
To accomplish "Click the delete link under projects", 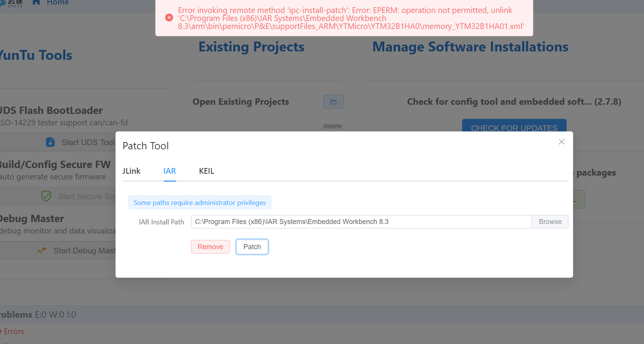I will (x=332, y=126).
